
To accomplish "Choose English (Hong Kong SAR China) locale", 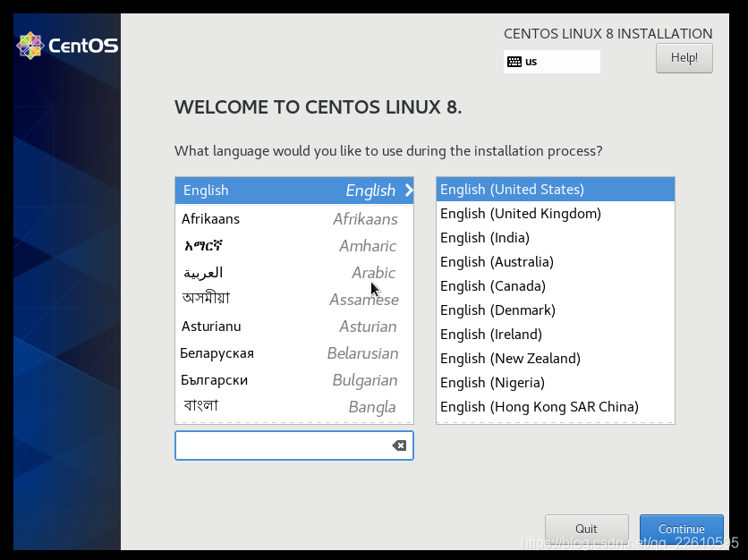I will coord(556,407).
